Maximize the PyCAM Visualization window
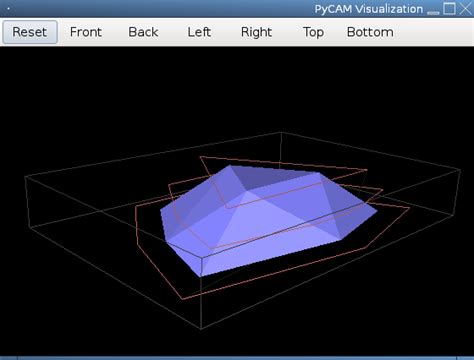 449,9
